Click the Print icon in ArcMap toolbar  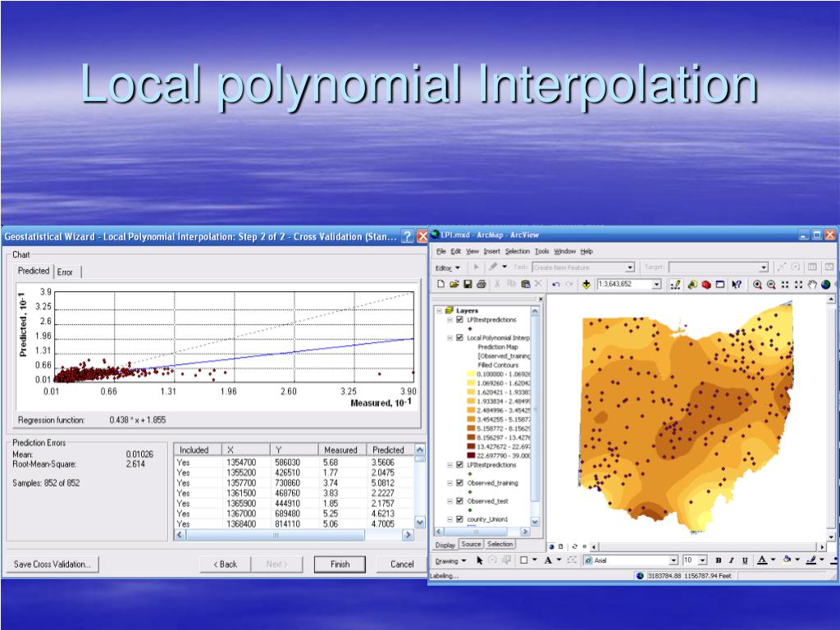tap(481, 285)
